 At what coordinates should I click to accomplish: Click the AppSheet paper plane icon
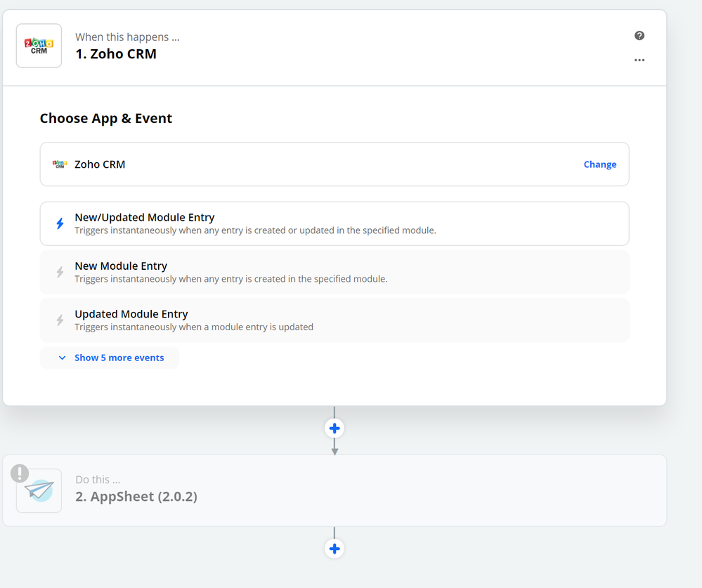click(x=39, y=491)
